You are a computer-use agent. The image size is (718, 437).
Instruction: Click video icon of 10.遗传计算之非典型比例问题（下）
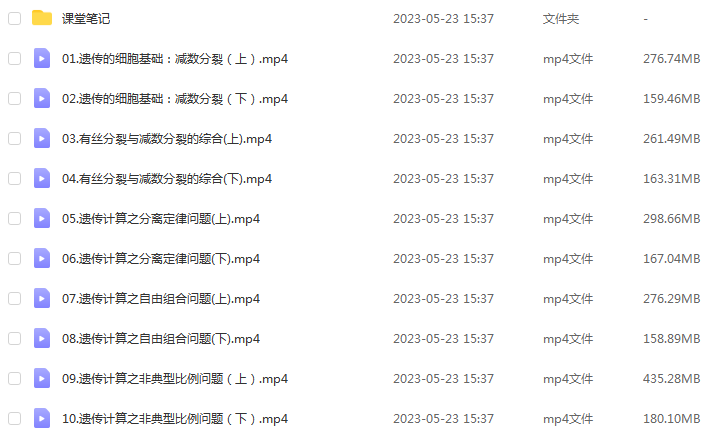[42, 418]
